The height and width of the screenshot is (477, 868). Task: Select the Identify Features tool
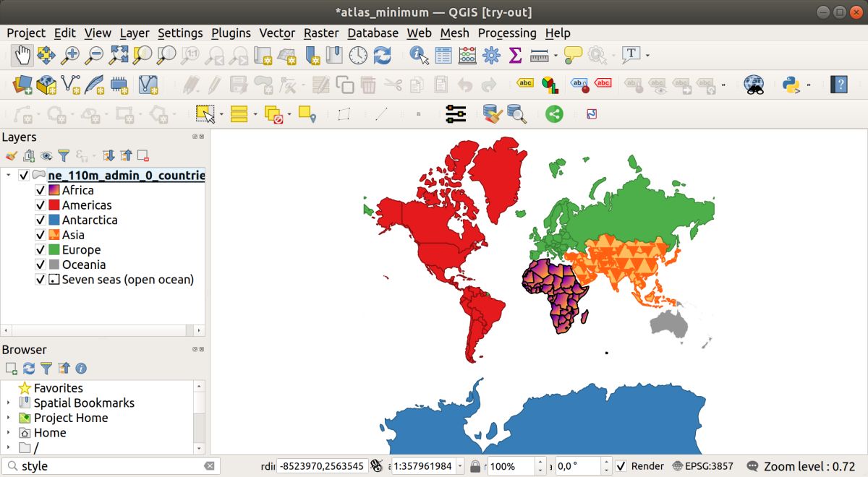pos(419,54)
